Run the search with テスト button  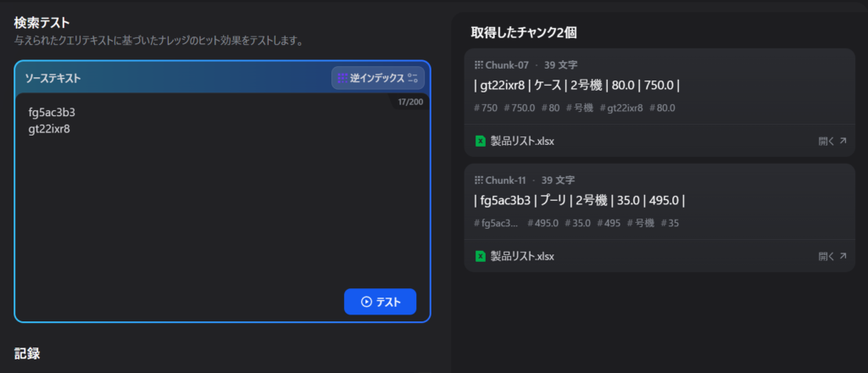click(380, 302)
